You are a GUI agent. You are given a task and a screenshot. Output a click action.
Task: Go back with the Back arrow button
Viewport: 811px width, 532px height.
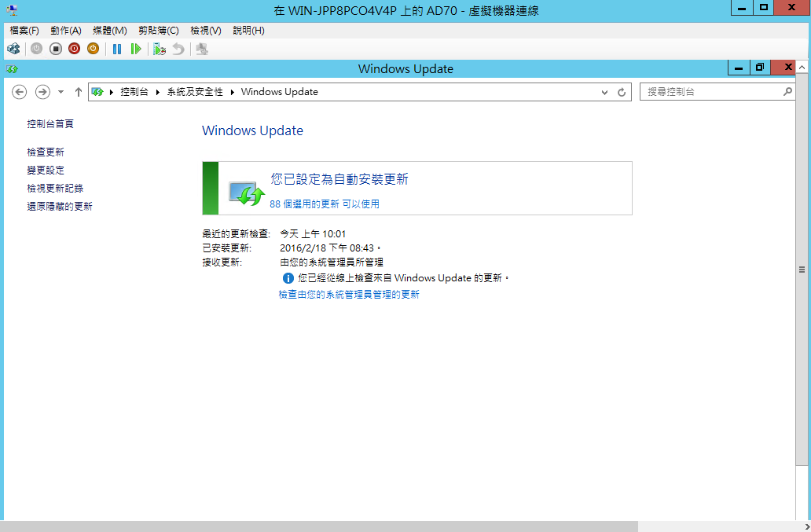(x=19, y=92)
